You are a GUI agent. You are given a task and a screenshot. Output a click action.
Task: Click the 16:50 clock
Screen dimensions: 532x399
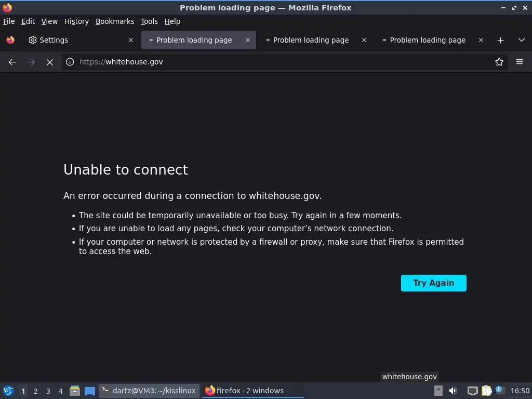click(520, 391)
